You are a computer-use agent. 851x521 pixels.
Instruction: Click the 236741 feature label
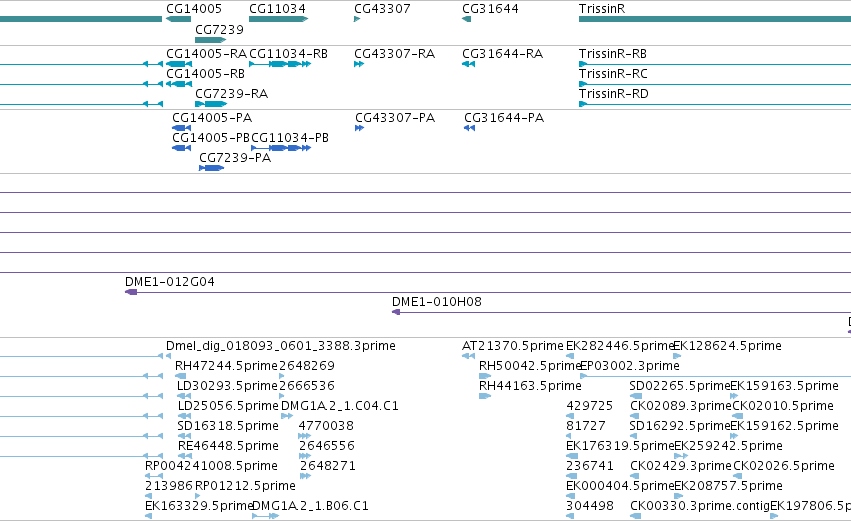590,466
